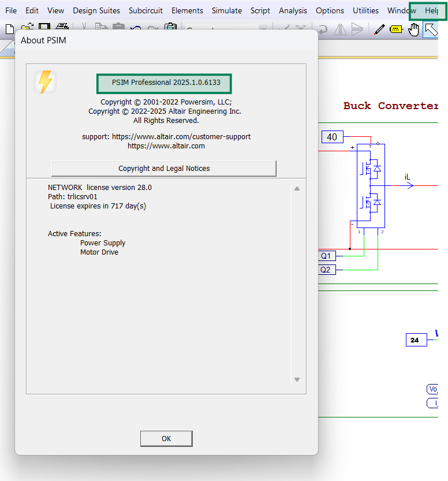Click the About PSIM dialog title
Screen dimensions: 448x481
click(x=43, y=40)
